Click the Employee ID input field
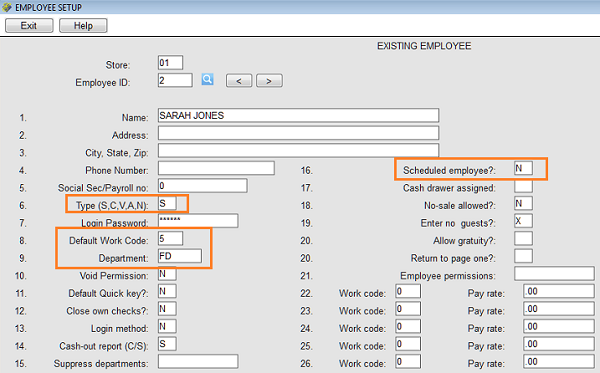This screenshot has width=600, height=373. [x=175, y=80]
